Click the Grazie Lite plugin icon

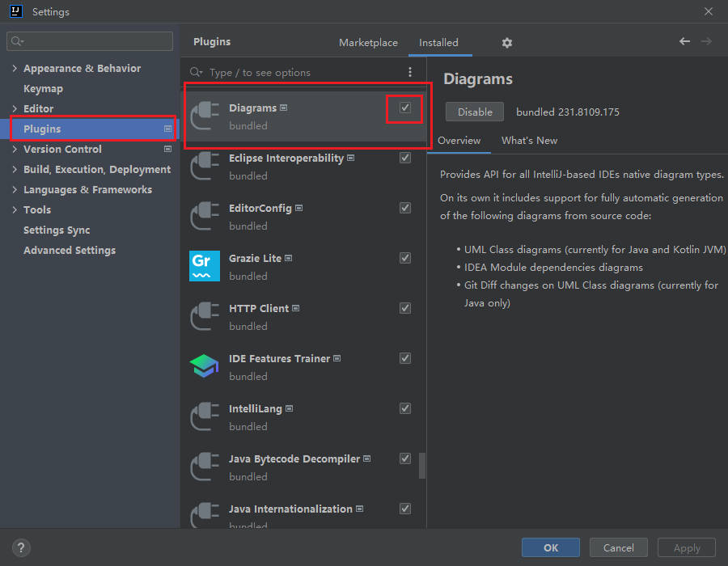[205, 266]
